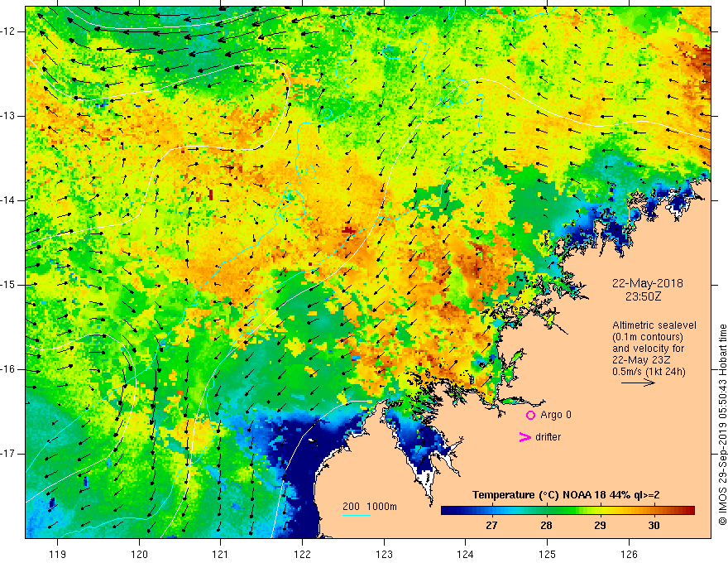This screenshot has height=563, width=728.
Task: Click the color bar tick label 27
Action: [491, 526]
